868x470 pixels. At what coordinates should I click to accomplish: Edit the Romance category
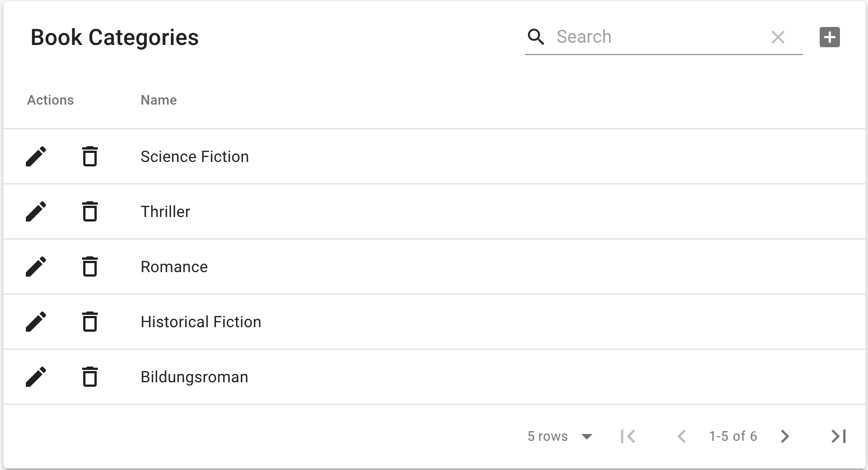click(36, 266)
